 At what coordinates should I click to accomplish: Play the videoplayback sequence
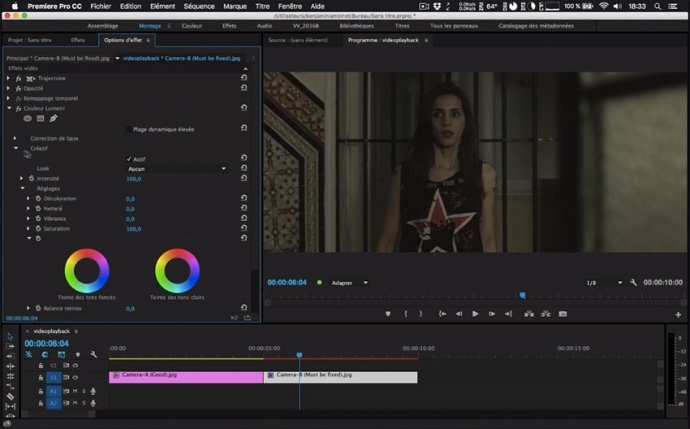point(475,314)
